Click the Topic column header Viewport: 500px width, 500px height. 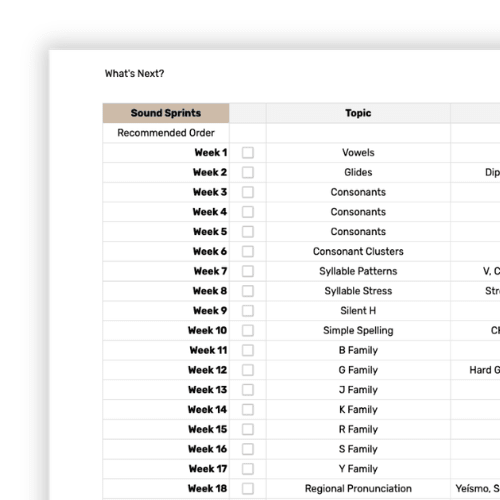coord(358,113)
